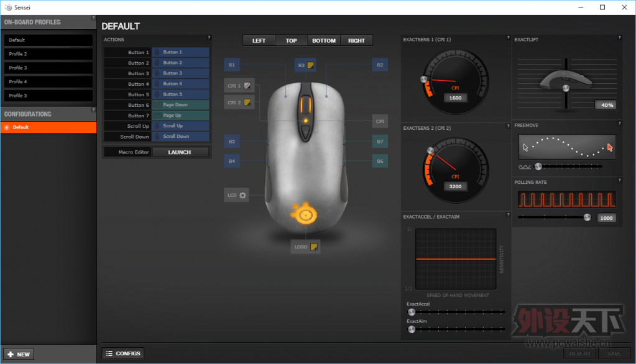Click the FreeMove help question mark
The height and width of the screenshot is (364, 636).
619,123
